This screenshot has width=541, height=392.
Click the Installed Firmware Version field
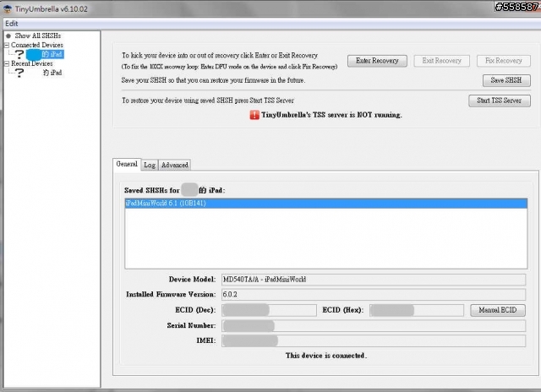[x=374, y=295]
